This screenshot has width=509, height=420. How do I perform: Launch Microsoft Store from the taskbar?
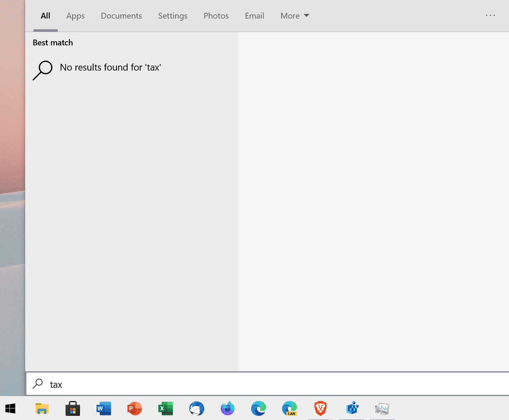pyautogui.click(x=73, y=408)
